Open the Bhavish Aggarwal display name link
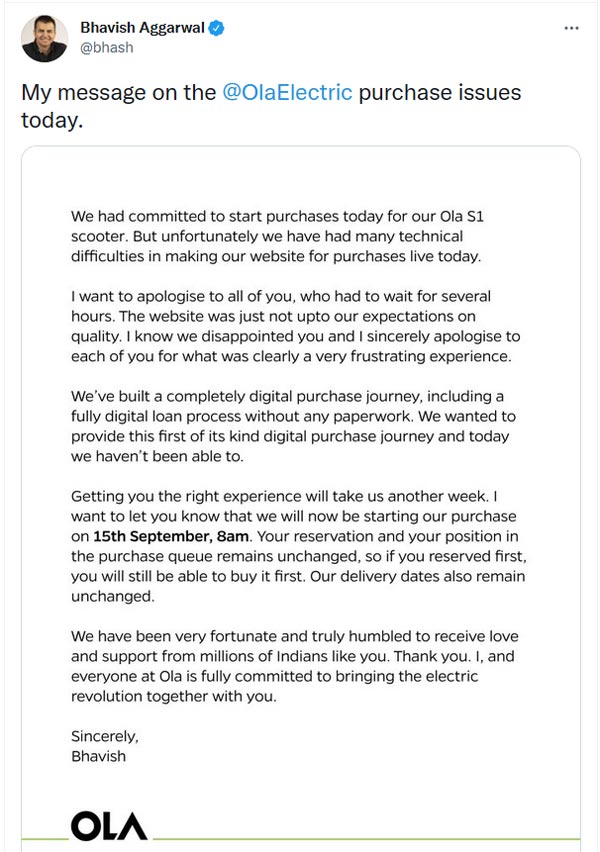The image size is (600, 852). tap(142, 30)
